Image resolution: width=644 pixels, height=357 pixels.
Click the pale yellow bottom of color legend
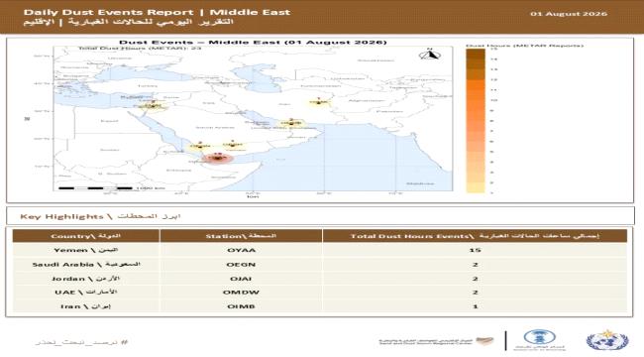[476, 187]
